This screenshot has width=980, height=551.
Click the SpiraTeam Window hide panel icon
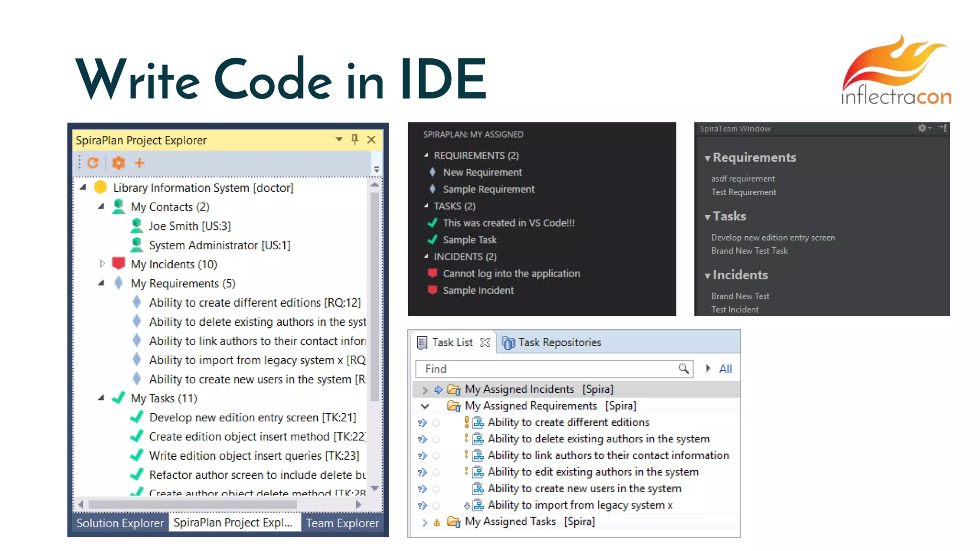[942, 128]
